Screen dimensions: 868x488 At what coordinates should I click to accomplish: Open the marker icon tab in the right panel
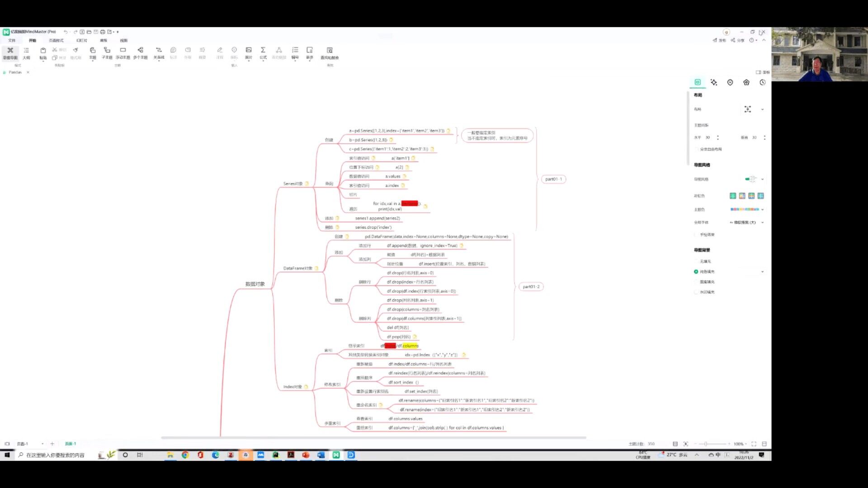(730, 82)
